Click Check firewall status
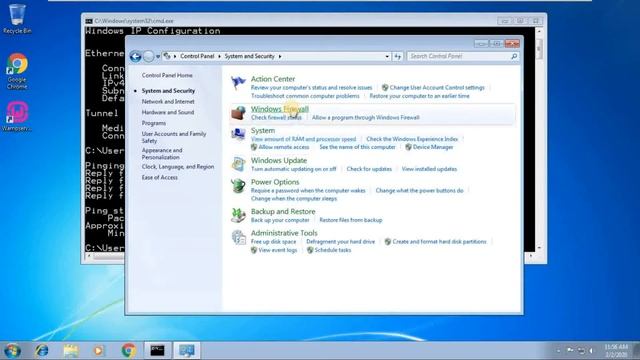The width and height of the screenshot is (640, 360). (x=276, y=118)
